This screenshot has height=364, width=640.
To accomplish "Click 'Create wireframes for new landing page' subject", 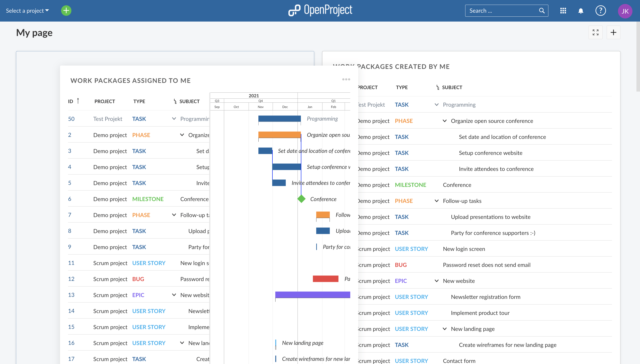I will click(507, 345).
